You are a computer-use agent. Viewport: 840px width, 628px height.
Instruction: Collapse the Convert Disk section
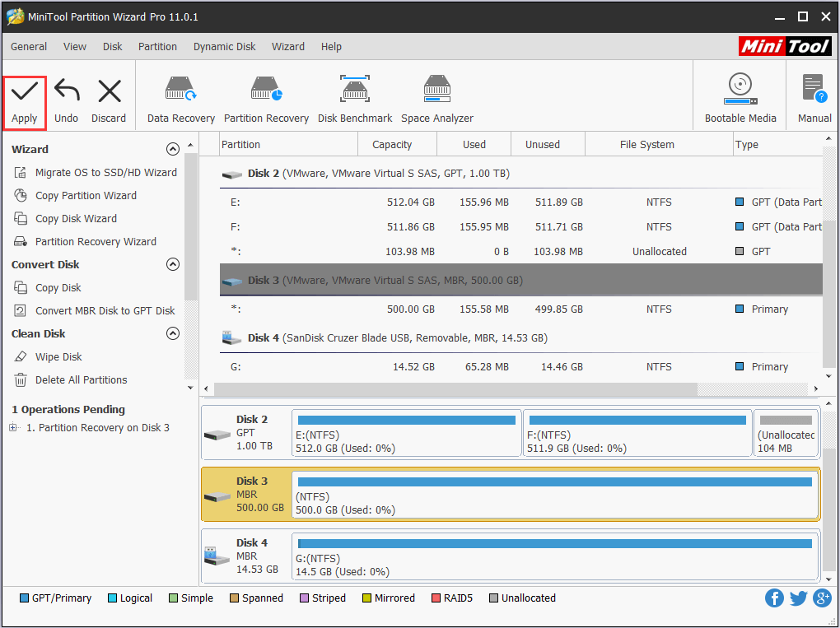tap(172, 264)
